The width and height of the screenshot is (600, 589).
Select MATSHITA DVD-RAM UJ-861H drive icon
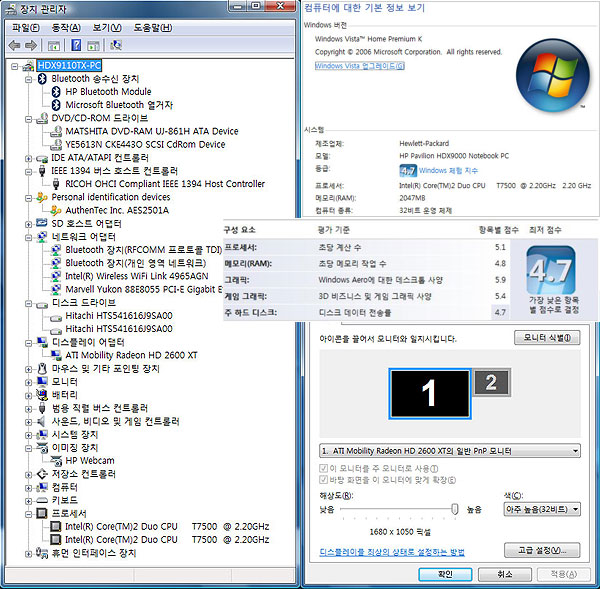pyautogui.click(x=56, y=131)
